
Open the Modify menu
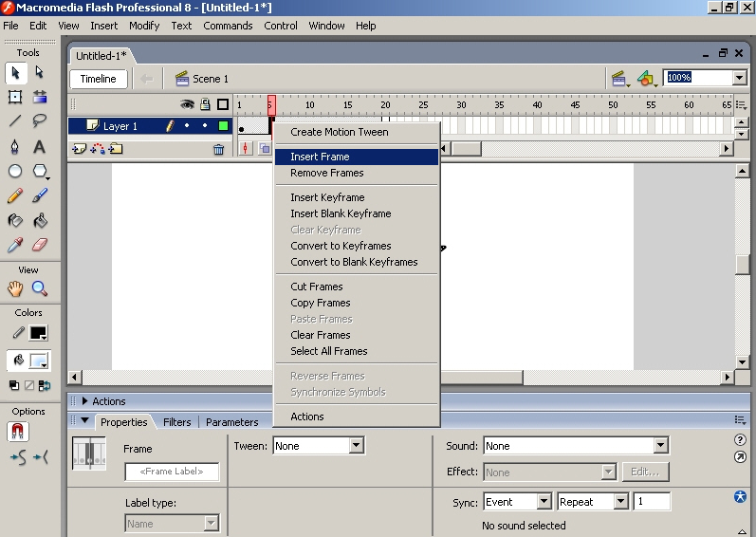click(x=144, y=26)
